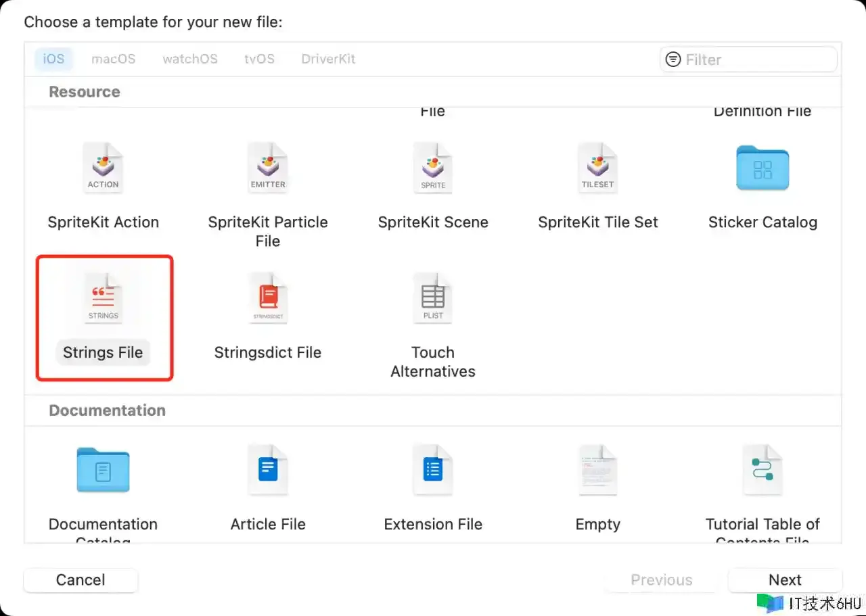The height and width of the screenshot is (616, 866).
Task: Click the "Touch Alternatives" label
Action: (x=433, y=362)
